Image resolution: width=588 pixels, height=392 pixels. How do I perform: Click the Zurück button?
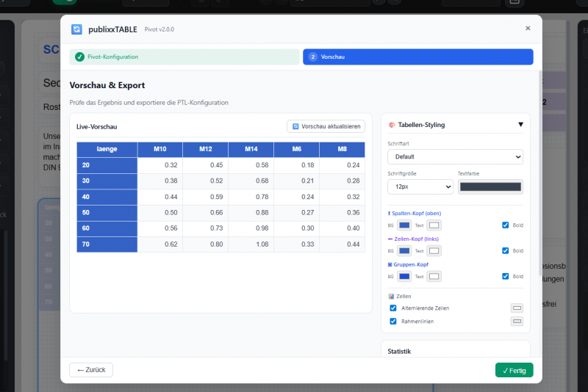pos(91,370)
